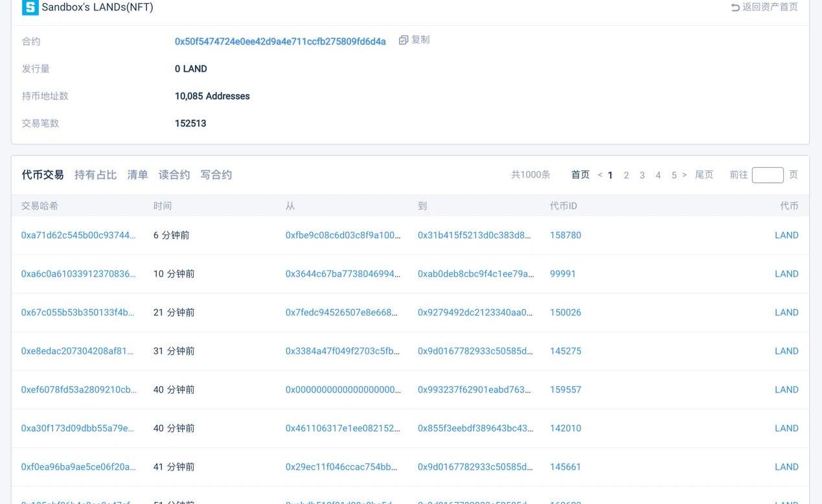Click the return arrow to asset homepage

735,8
